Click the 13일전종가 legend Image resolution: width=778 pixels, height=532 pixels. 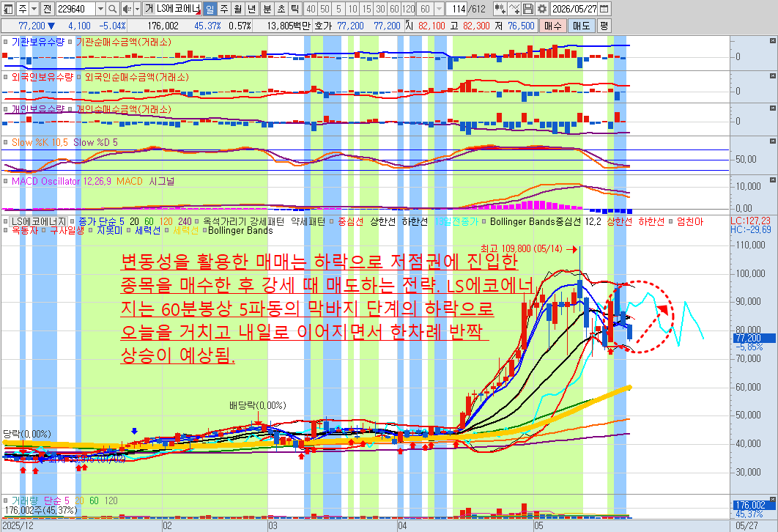[x=456, y=222]
